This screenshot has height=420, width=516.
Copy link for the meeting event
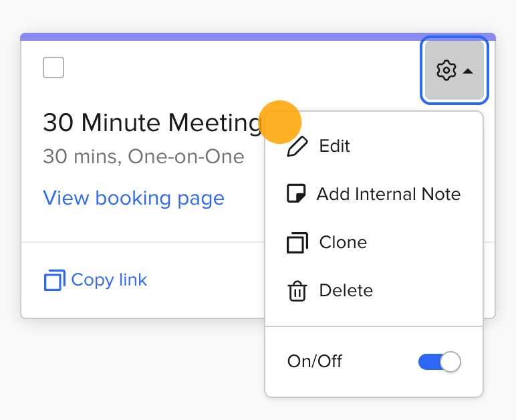click(96, 280)
